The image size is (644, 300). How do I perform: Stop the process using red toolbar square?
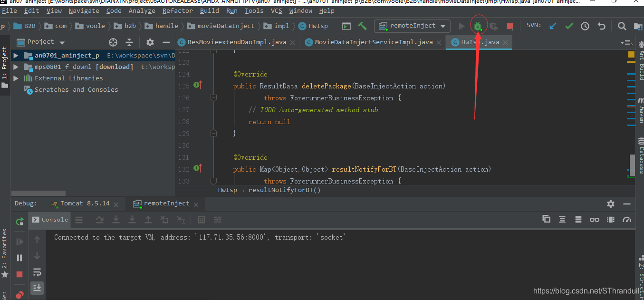[509, 26]
